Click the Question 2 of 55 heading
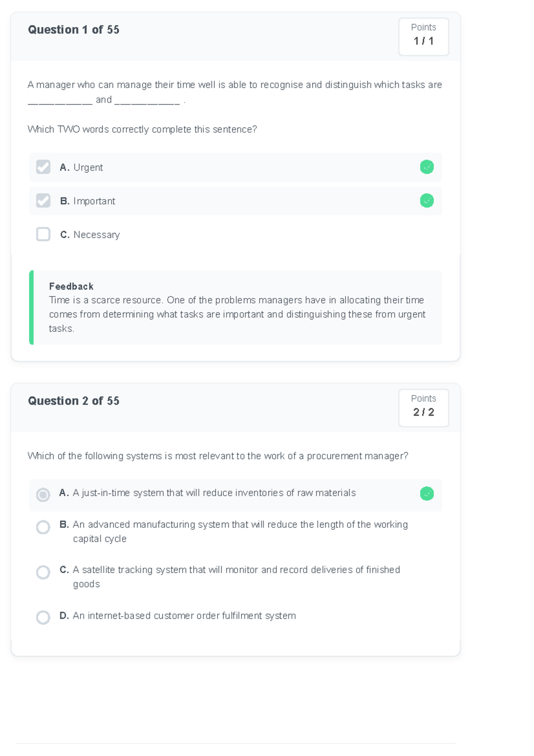Screen dimensions: 534x756 point(73,401)
